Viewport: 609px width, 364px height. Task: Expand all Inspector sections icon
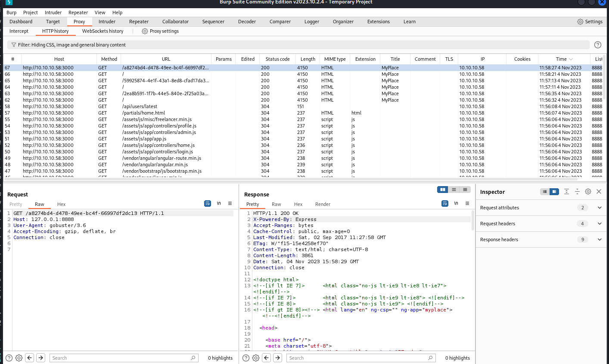point(566,192)
